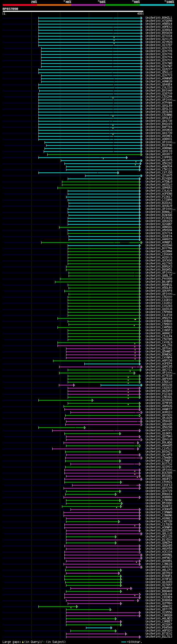Click hit UniRef100_A6UPZ7
The image size is (177, 644).
pos(159,479)
